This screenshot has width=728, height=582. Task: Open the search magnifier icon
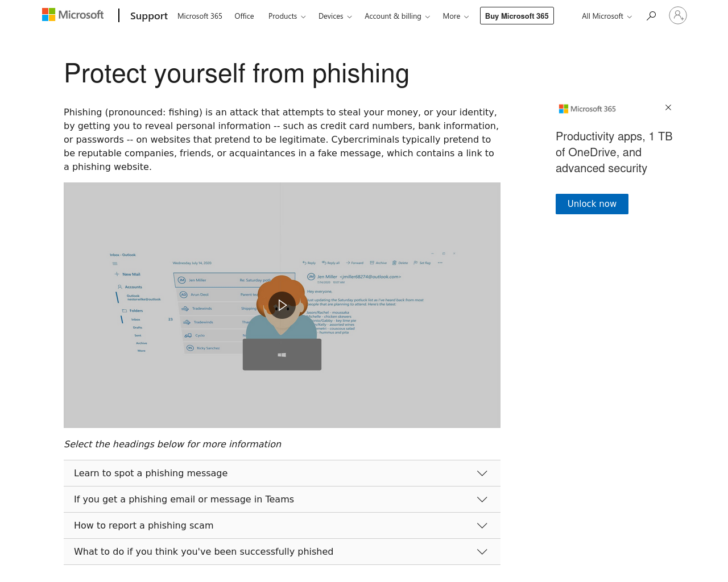tap(651, 16)
